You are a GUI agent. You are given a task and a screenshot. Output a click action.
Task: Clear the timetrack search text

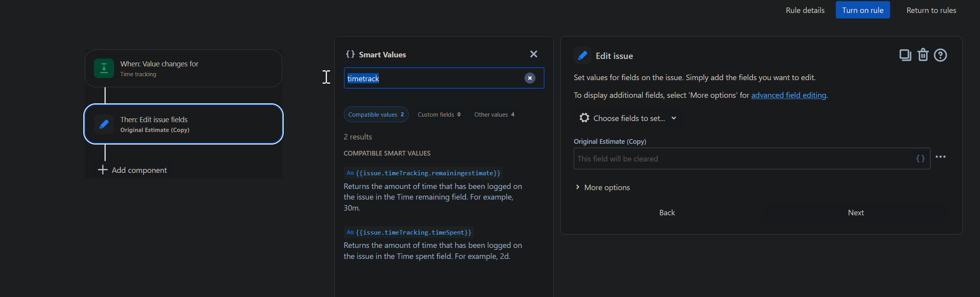(530, 78)
